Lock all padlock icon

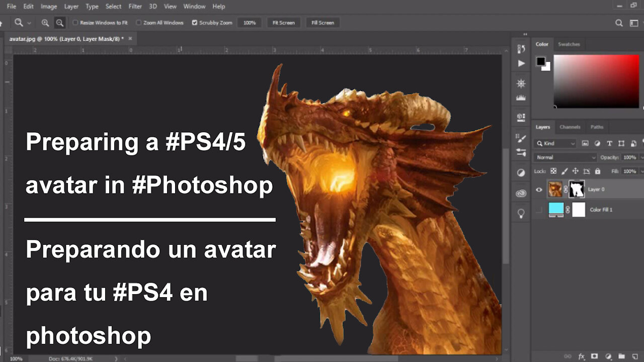(598, 171)
